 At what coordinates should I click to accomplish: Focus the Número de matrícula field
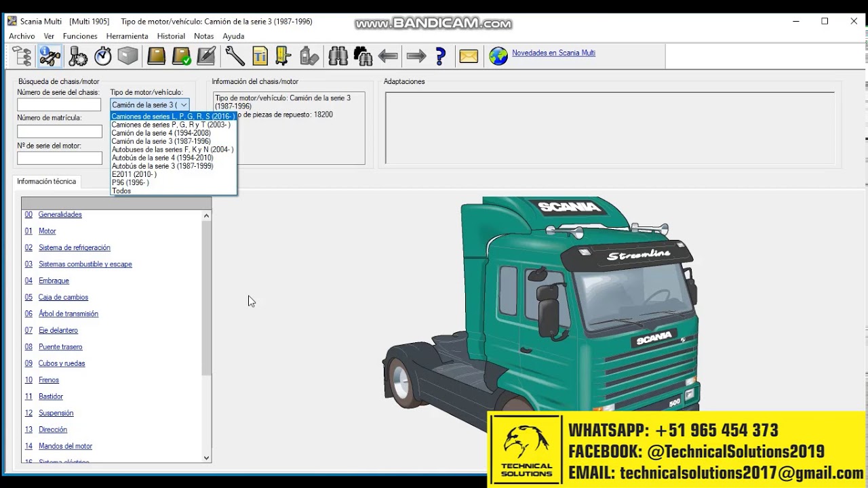(x=59, y=131)
